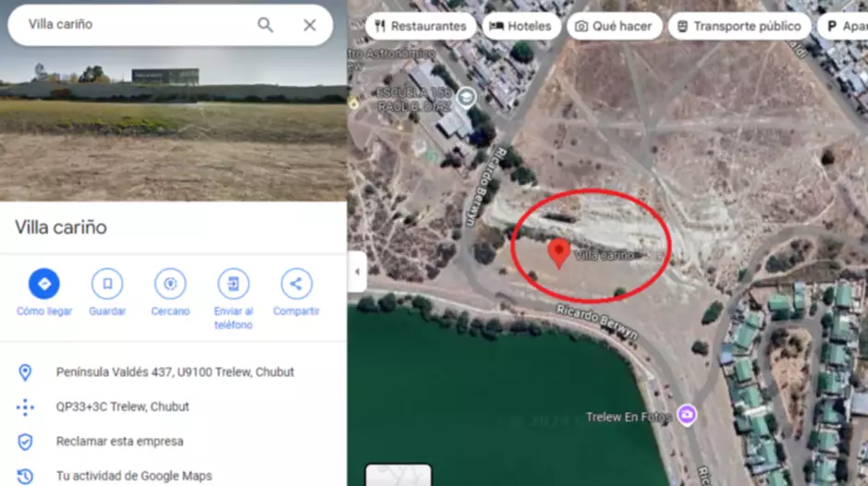Search nearby with Cercano icon

click(170, 284)
